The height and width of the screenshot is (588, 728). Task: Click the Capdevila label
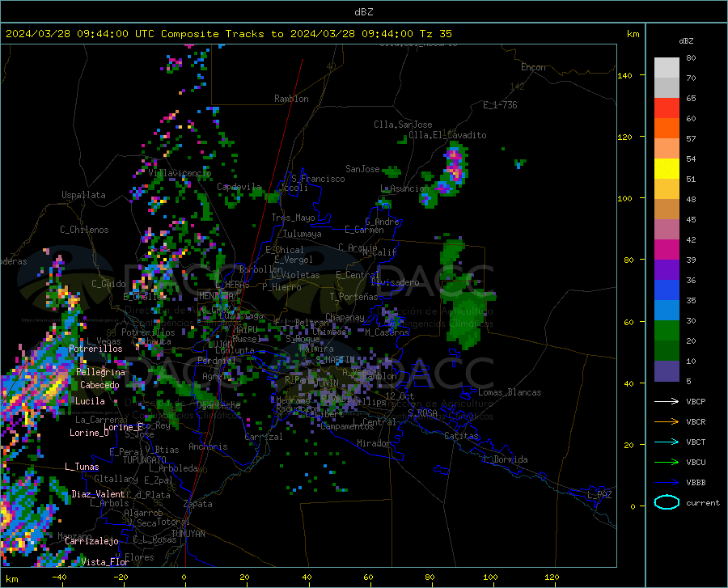click(x=239, y=187)
